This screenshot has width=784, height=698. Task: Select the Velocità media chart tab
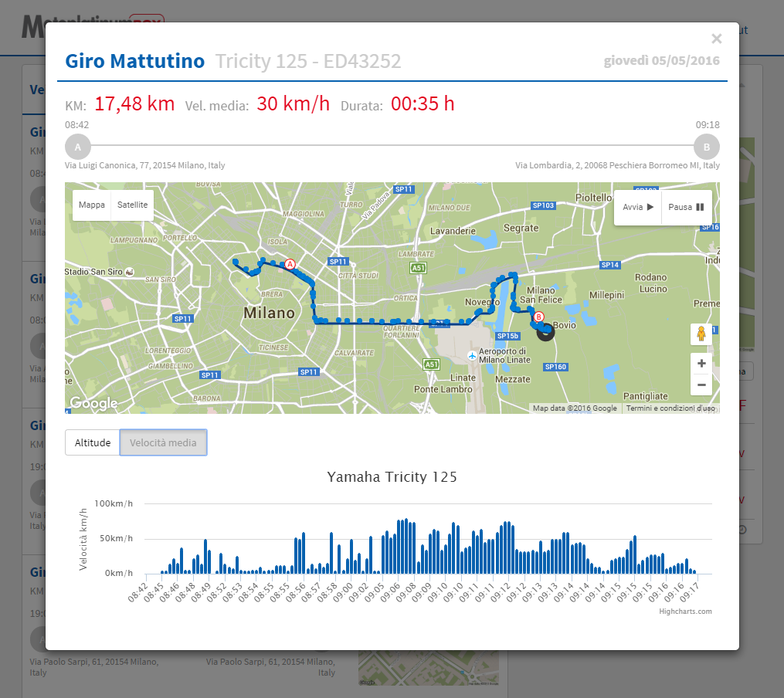tap(163, 443)
